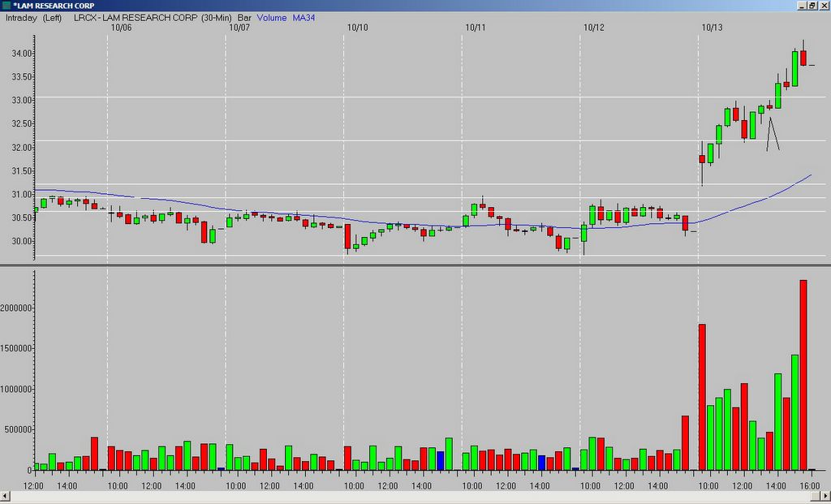The width and height of the screenshot is (831, 504).
Task: Click the 33.50 price axis label
Action: [21, 77]
